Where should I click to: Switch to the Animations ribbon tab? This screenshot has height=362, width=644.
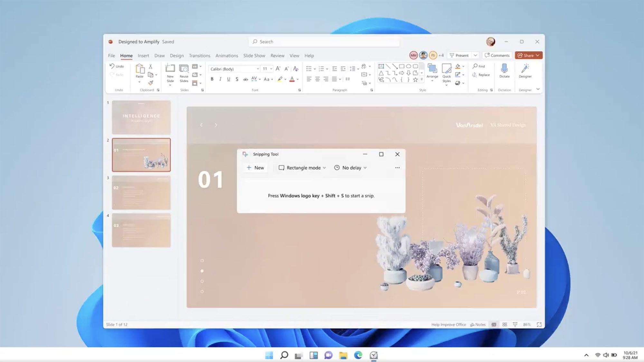tap(226, 55)
